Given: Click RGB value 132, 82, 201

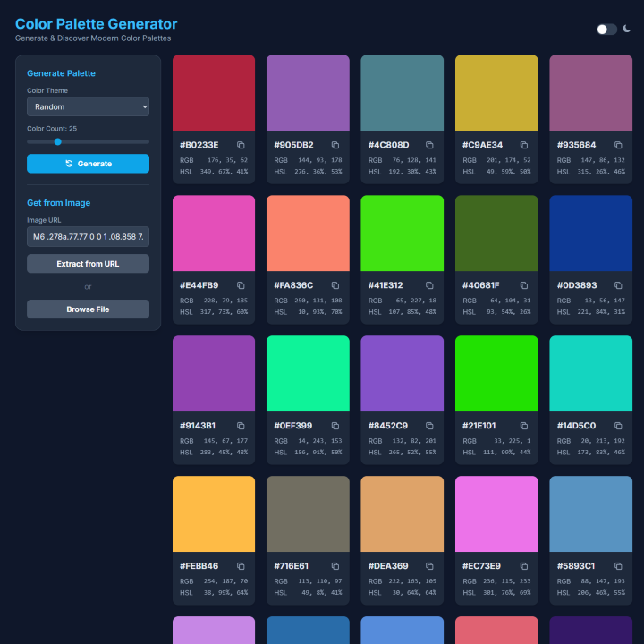Looking at the screenshot, I should [414, 441].
